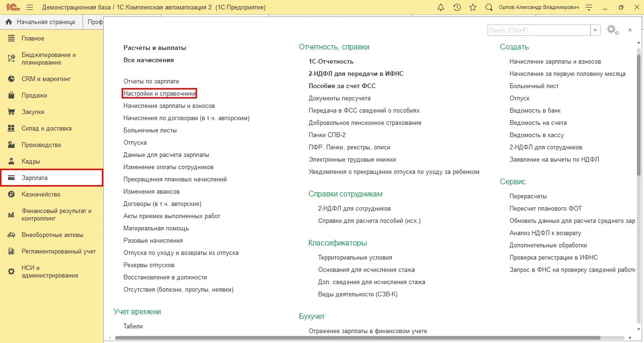Open Начальная страница tab

point(41,22)
